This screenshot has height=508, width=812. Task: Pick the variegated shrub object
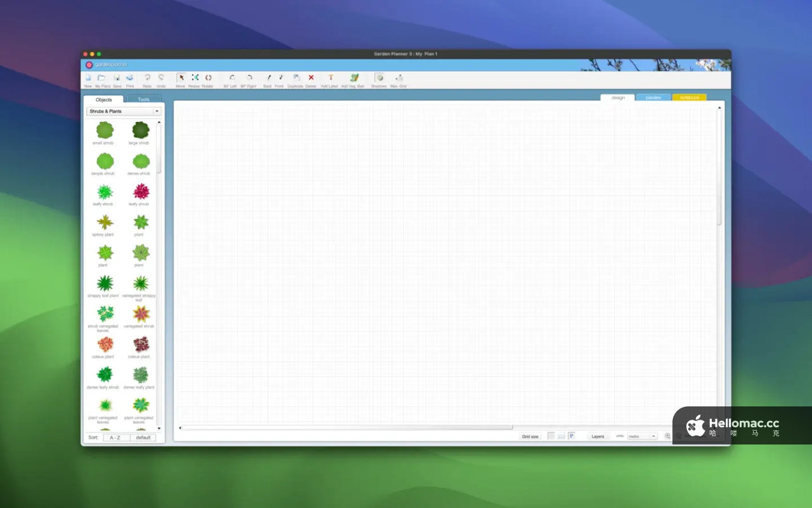[x=140, y=314]
